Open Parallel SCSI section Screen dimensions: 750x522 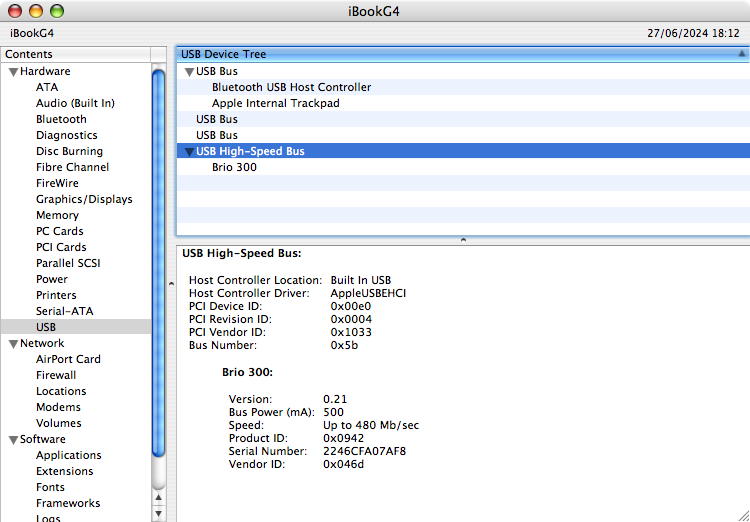click(x=68, y=263)
